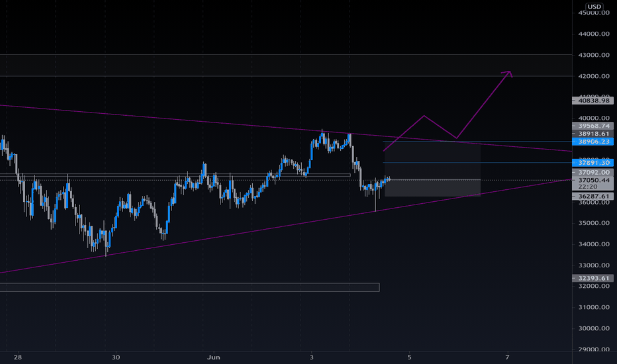617x364 pixels.
Task: Select the 37092.00 price label
Action: [593, 172]
